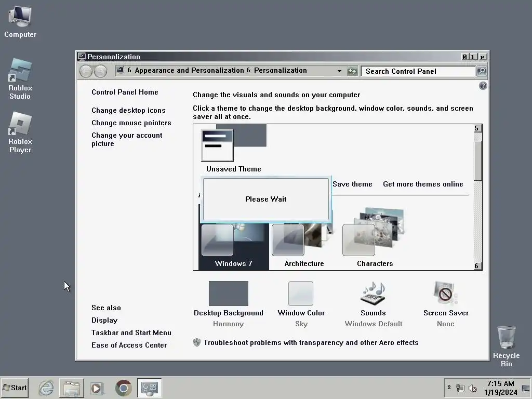Minimize the Personalization window
532x399 pixels.
465,57
